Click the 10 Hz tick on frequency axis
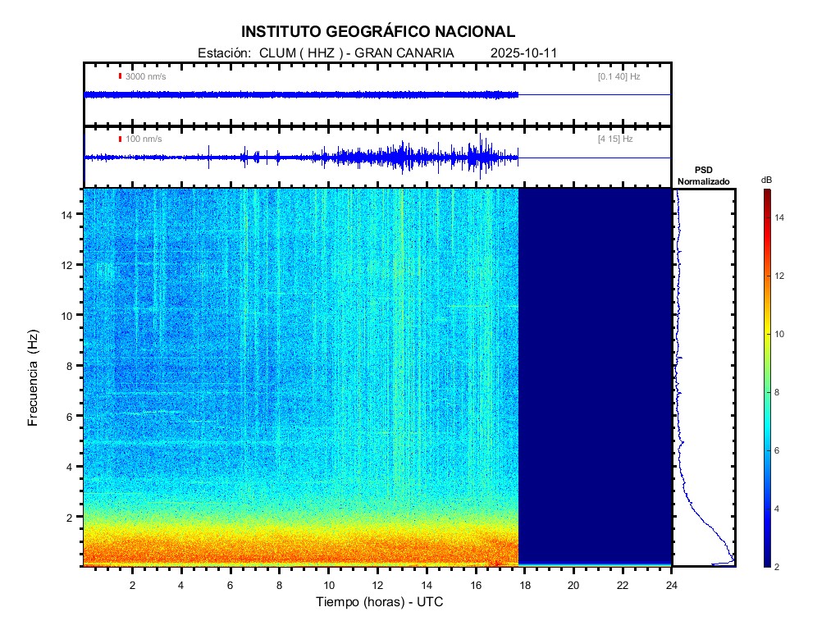The width and height of the screenshot is (840, 630). tap(70, 315)
